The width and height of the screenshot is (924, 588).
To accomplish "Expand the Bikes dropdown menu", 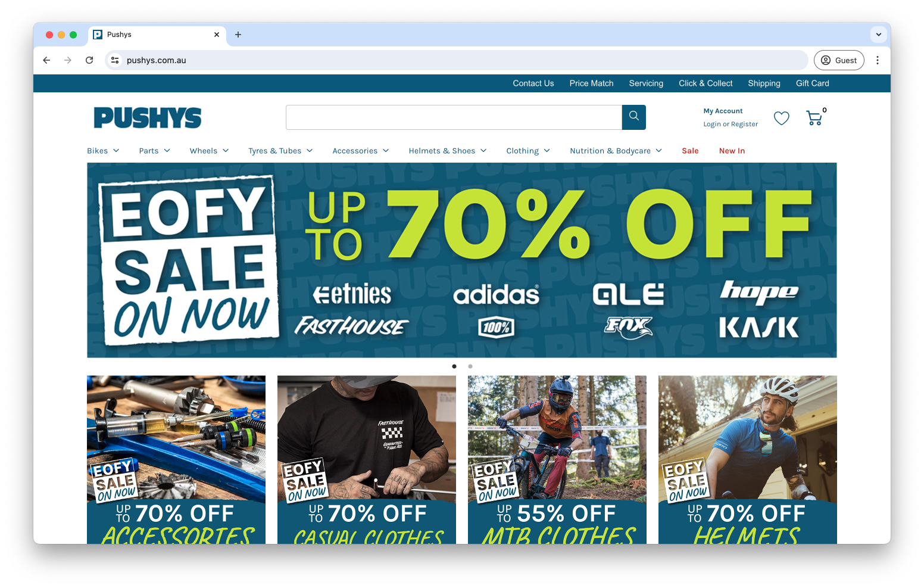I will point(103,151).
